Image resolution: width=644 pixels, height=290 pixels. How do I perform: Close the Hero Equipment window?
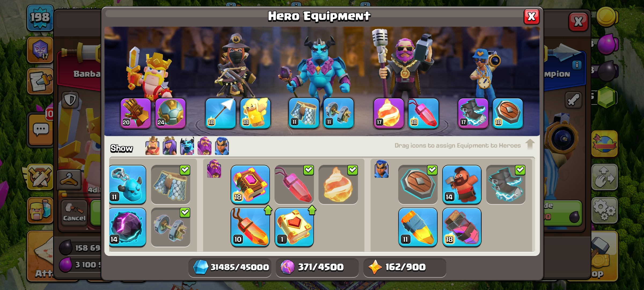[532, 17]
